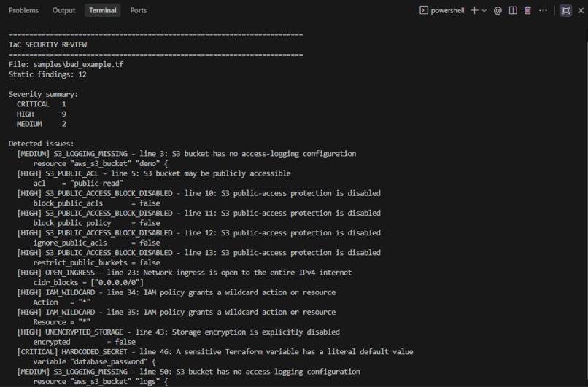This screenshot has width=588, height=387.
Task: Open the Output tab
Action: 63,10
